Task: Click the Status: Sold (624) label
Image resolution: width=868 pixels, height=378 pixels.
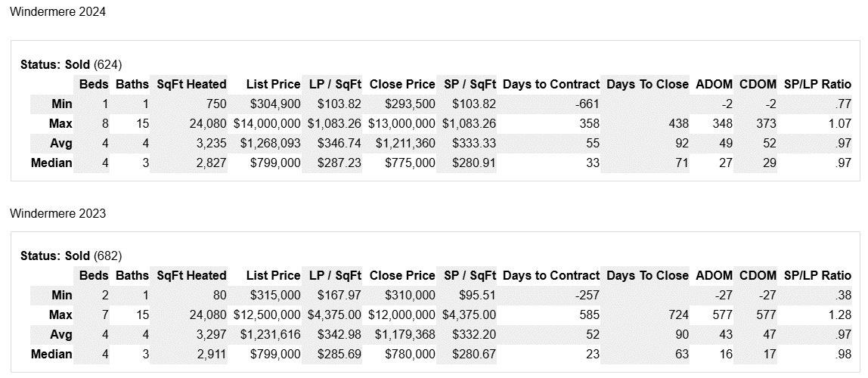Action: click(71, 64)
